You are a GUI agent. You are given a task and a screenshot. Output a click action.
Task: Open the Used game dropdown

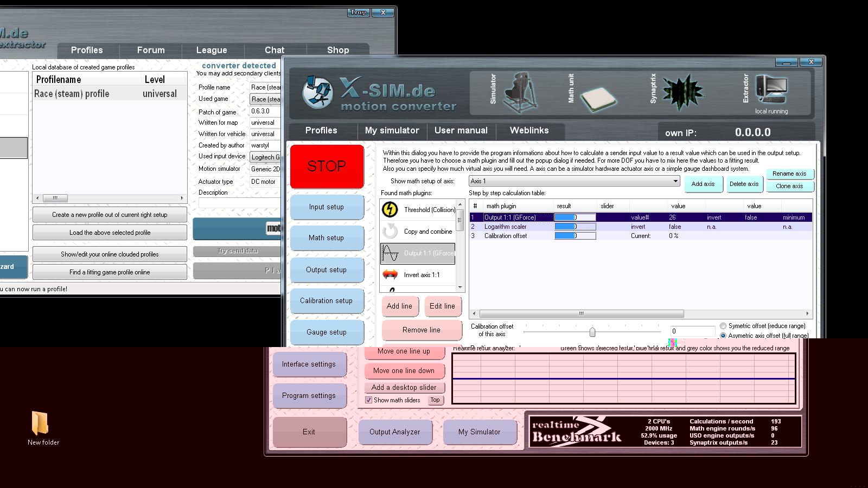coord(265,99)
